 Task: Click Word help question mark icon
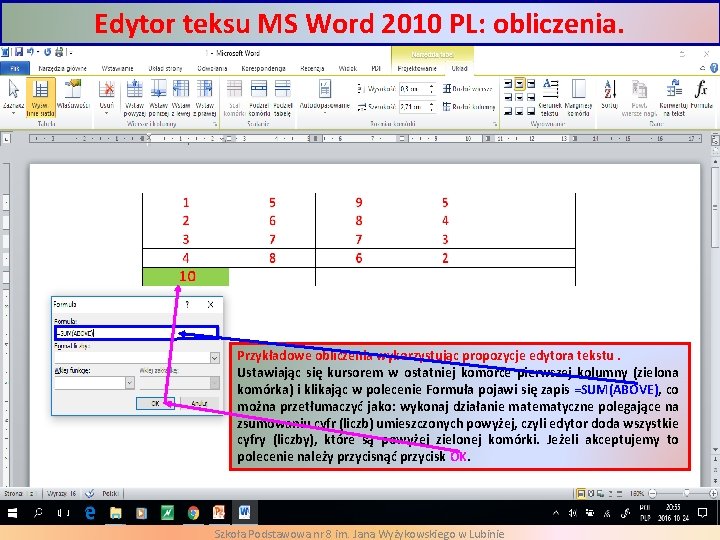(714, 68)
